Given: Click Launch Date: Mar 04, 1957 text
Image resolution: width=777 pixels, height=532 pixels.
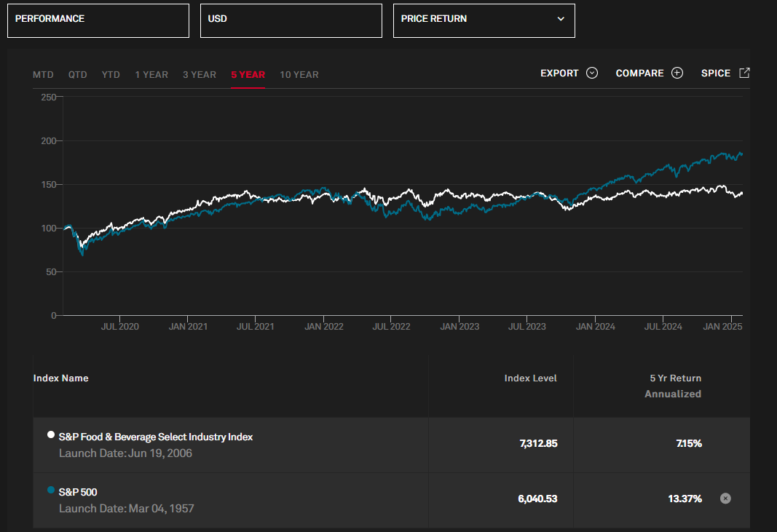Looking at the screenshot, I should pyautogui.click(x=127, y=509).
